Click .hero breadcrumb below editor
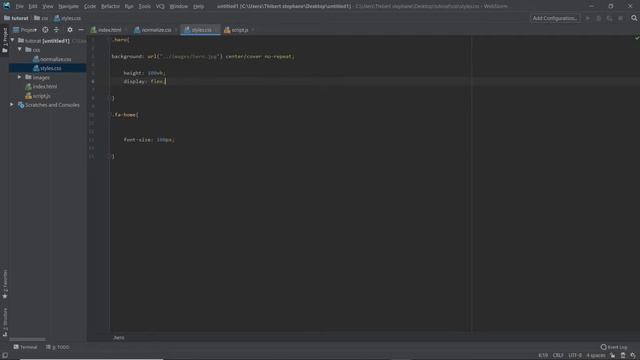 (x=118, y=338)
